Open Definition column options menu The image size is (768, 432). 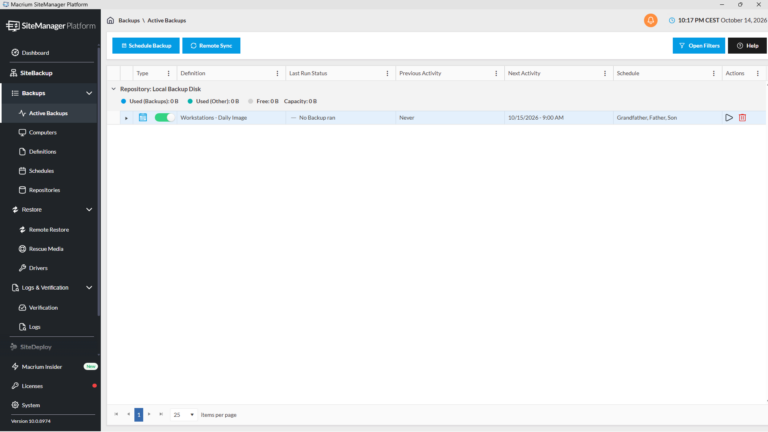[277, 73]
